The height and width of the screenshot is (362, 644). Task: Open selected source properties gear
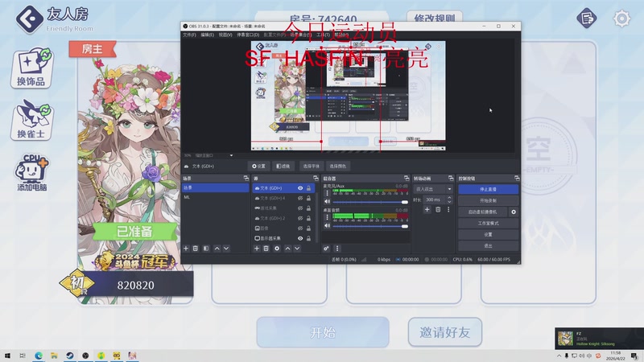(277, 249)
